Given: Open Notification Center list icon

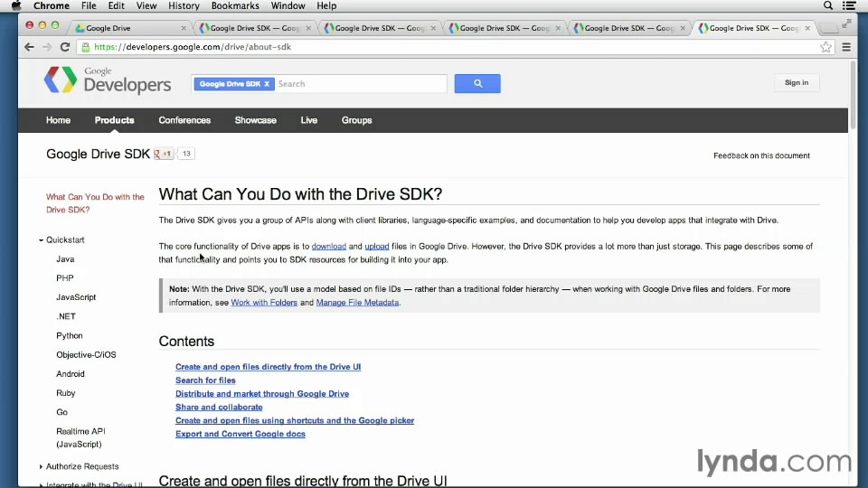Looking at the screenshot, I should [x=849, y=5].
